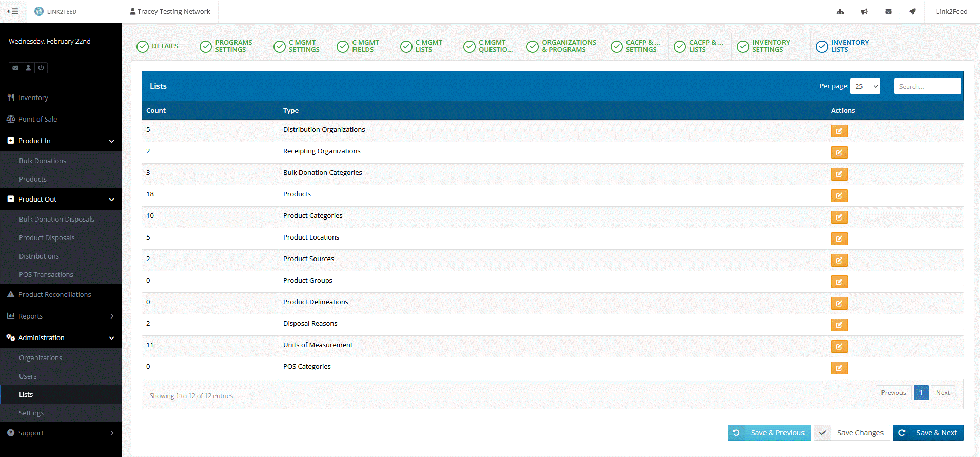
Task: Open the Programs Settings tab
Action: (233, 46)
